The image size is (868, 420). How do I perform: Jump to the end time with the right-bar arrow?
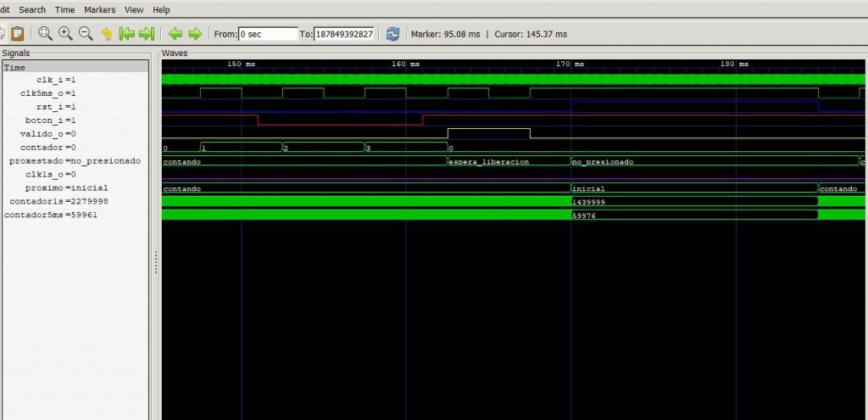(147, 34)
